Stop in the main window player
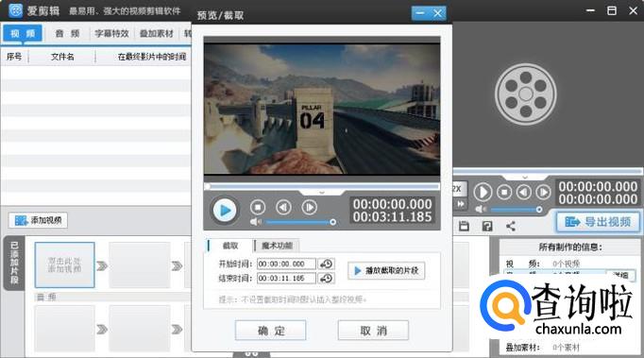 504,192
